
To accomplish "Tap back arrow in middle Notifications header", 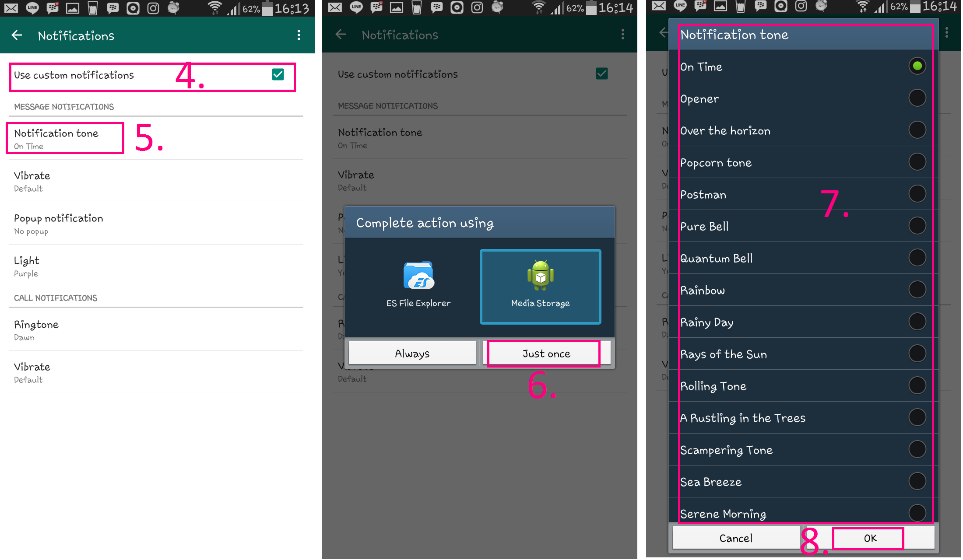I will pyautogui.click(x=341, y=35).
